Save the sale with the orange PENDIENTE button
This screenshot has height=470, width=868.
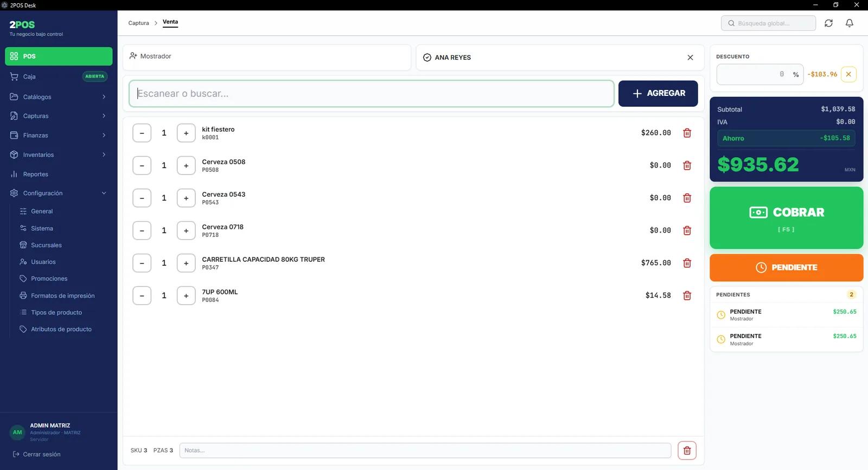click(787, 268)
